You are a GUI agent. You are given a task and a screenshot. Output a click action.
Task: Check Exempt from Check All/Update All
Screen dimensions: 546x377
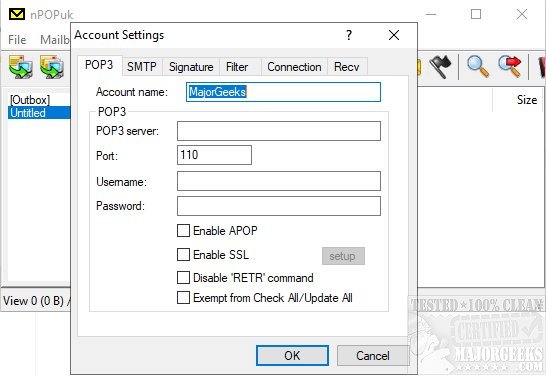(184, 298)
